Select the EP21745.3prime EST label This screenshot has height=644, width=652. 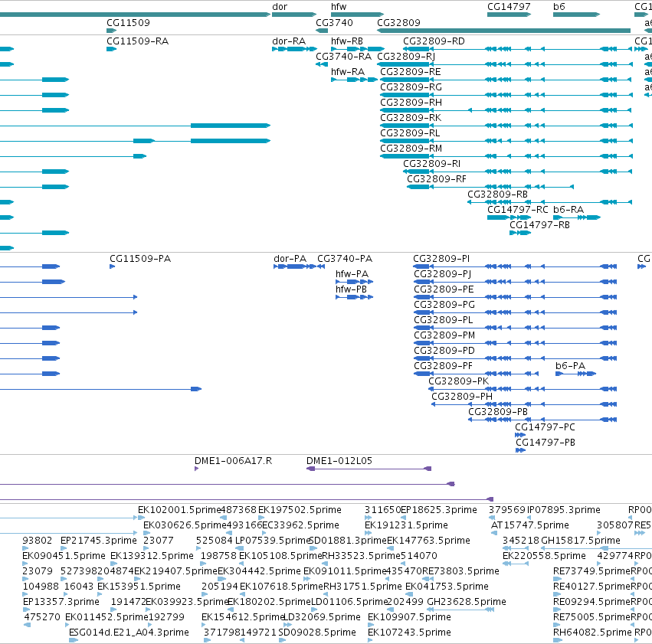(x=99, y=541)
